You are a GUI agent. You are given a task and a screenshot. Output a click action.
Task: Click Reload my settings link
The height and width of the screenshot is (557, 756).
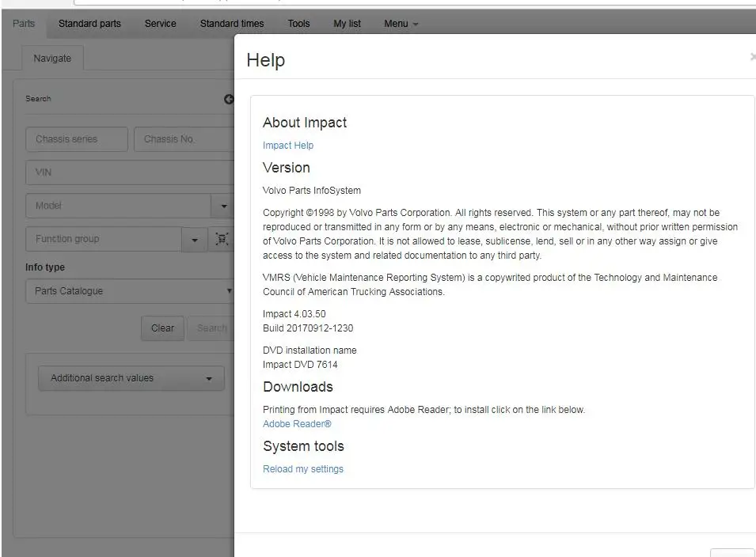[x=302, y=469]
